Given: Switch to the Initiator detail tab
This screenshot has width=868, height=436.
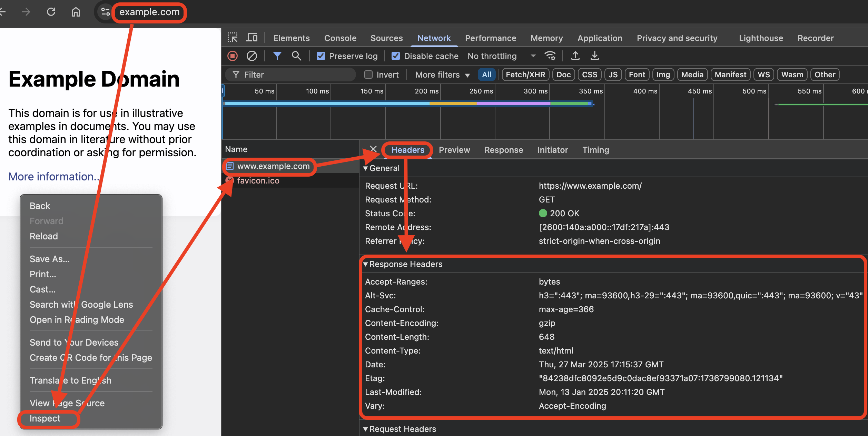Looking at the screenshot, I should 553,150.
